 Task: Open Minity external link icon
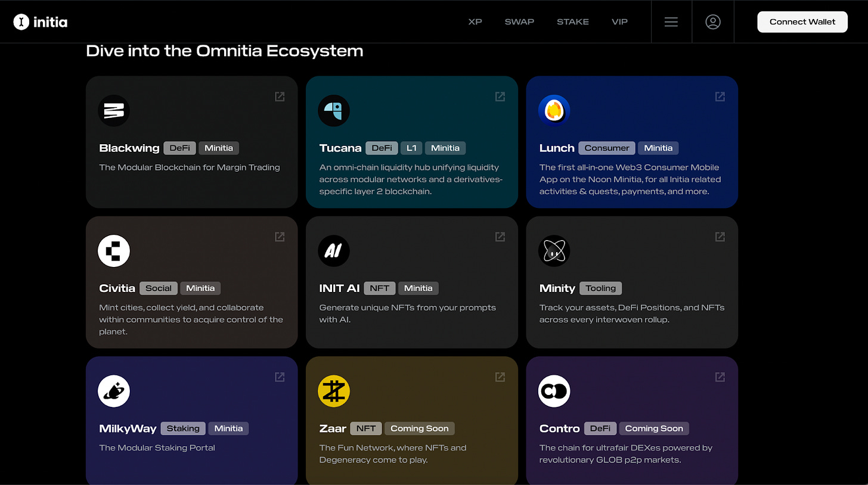click(720, 237)
